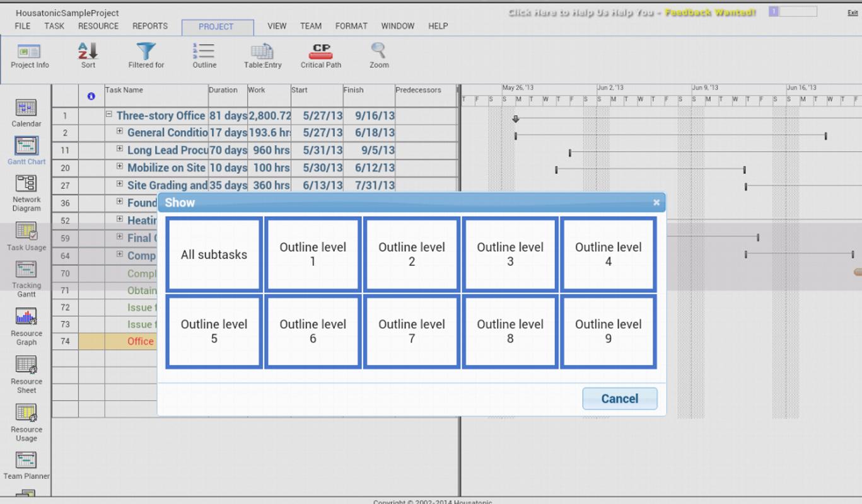The width and height of the screenshot is (862, 504).
Task: Open the Resource Graph view
Action: pos(26,327)
